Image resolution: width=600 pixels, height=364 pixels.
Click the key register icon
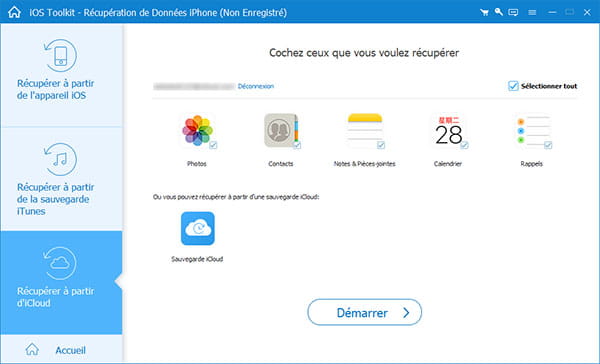click(498, 12)
